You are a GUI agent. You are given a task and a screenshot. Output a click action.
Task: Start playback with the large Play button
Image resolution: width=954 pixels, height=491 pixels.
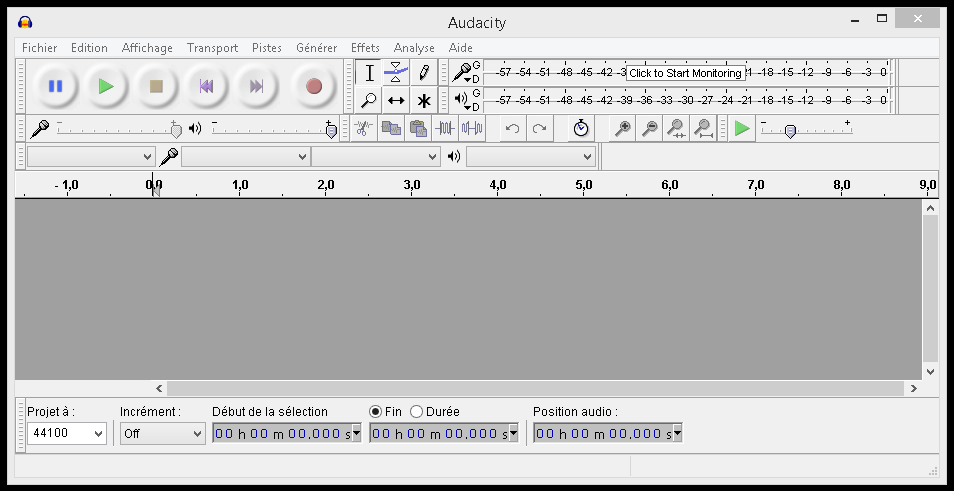click(x=106, y=86)
